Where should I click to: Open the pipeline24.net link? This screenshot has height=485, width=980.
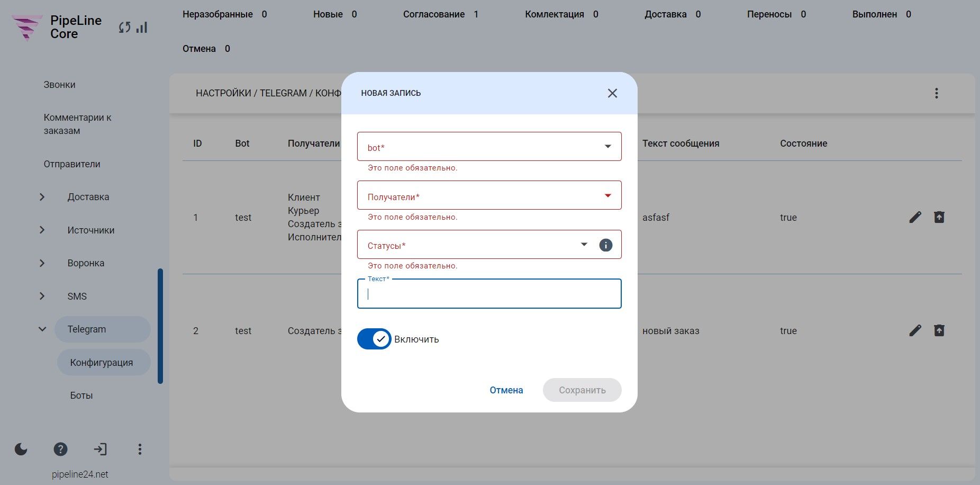(x=80, y=474)
